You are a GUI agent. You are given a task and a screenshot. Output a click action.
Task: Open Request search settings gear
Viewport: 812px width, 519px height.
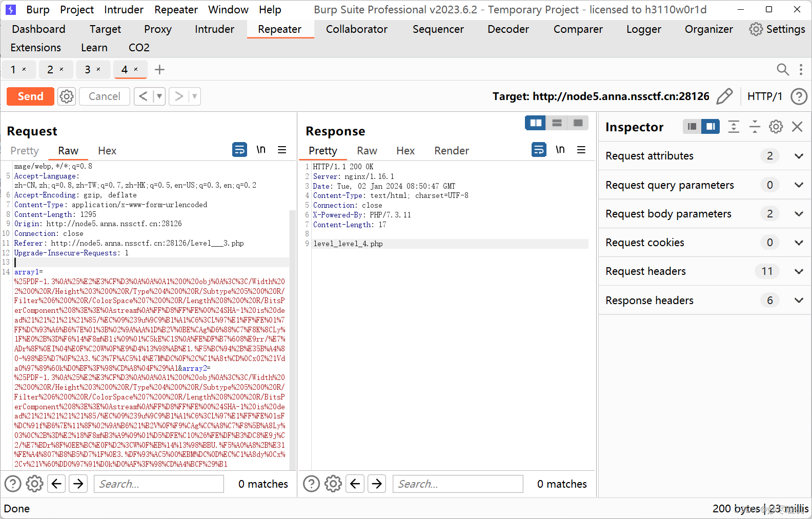click(34, 484)
